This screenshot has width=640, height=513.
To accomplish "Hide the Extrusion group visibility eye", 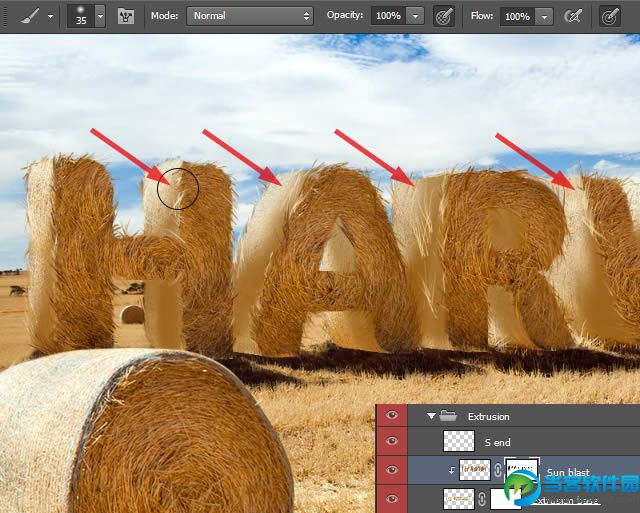I will pyautogui.click(x=392, y=415).
